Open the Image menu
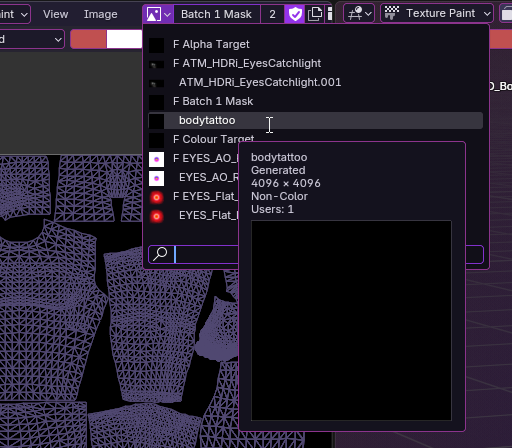This screenshot has width=512, height=448. pyautogui.click(x=100, y=14)
